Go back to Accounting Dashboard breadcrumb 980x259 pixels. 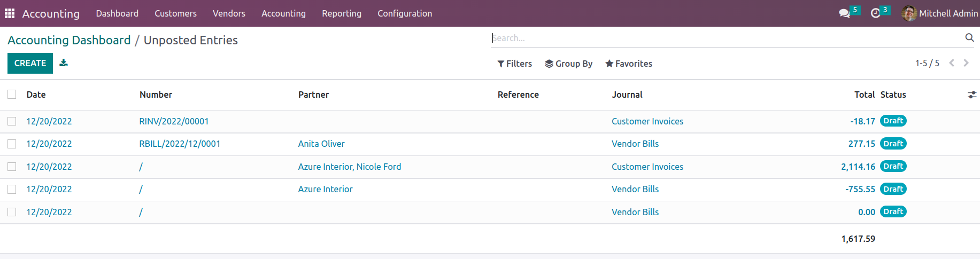69,40
